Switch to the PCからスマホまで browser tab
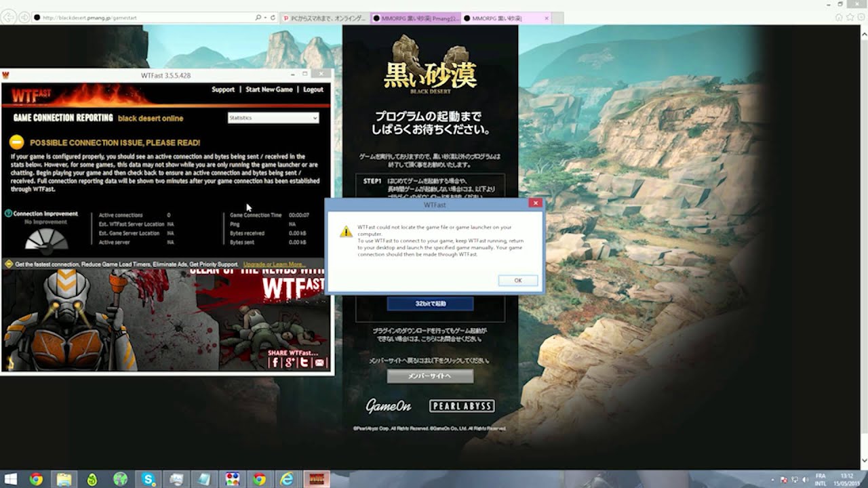This screenshot has height=488, width=868. pyautogui.click(x=325, y=18)
